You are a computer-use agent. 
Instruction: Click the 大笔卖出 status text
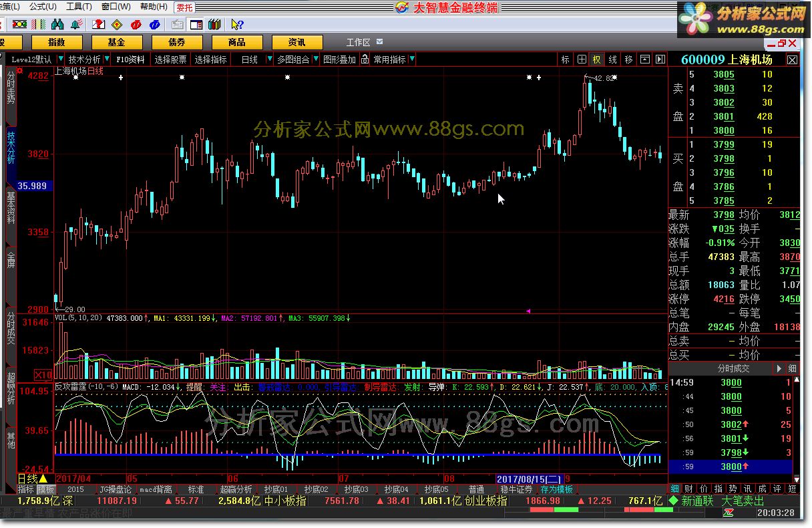[743, 501]
